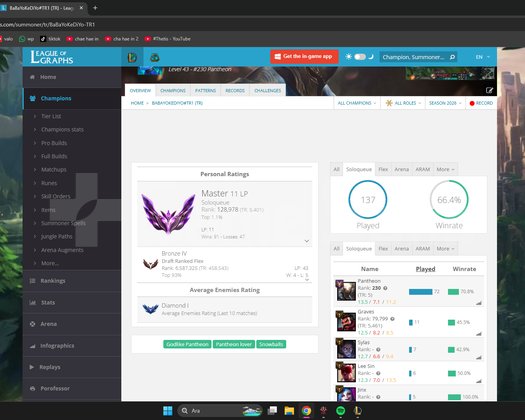The width and height of the screenshot is (525, 420).
Task: Click the Home breadcrumb link
Action: tap(137, 103)
